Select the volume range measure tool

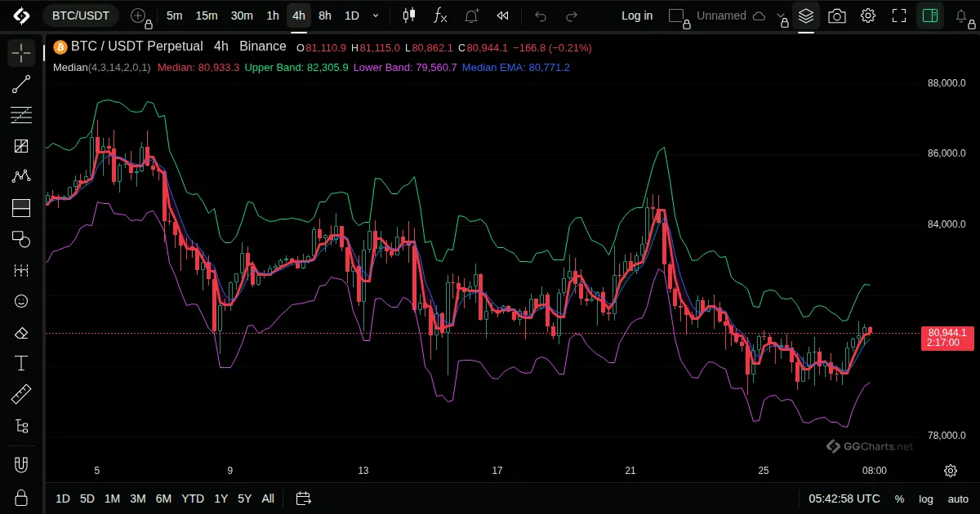coord(21,270)
